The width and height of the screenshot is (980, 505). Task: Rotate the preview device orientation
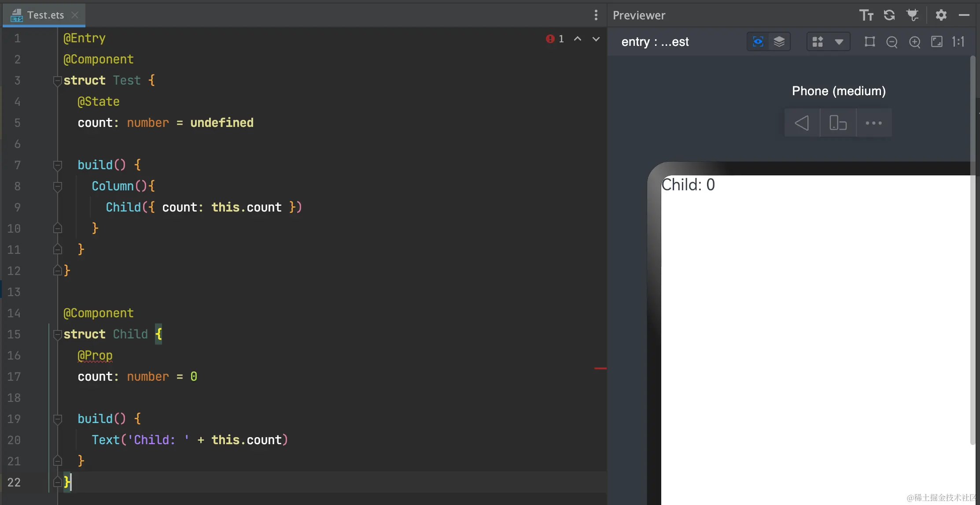(838, 123)
